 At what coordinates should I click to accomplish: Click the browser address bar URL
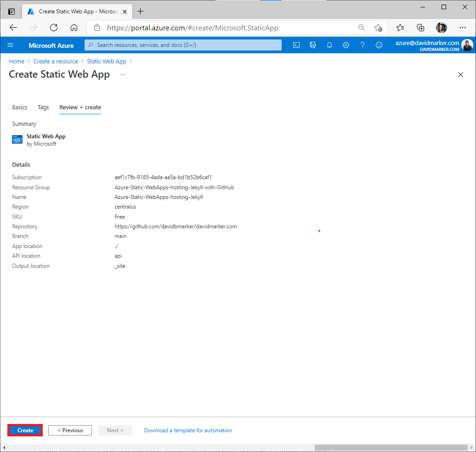point(193,28)
